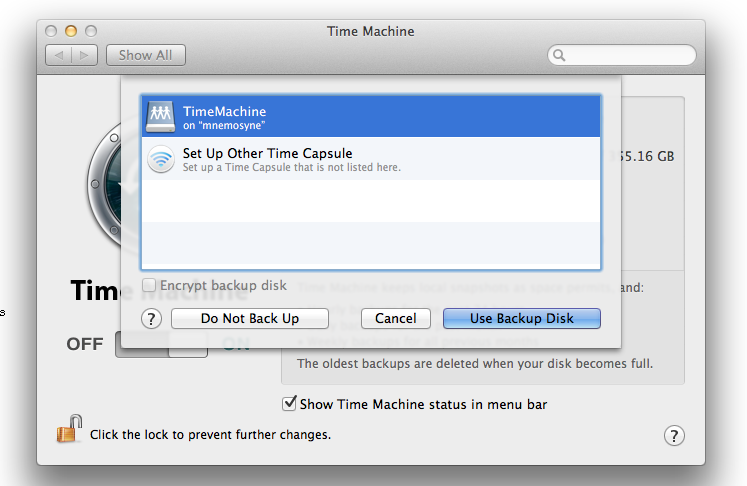Click the open padlock icon

pos(70,429)
